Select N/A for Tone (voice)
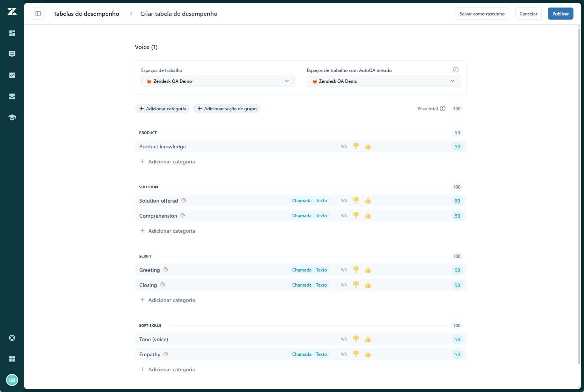This screenshot has width=584, height=392. point(343,339)
